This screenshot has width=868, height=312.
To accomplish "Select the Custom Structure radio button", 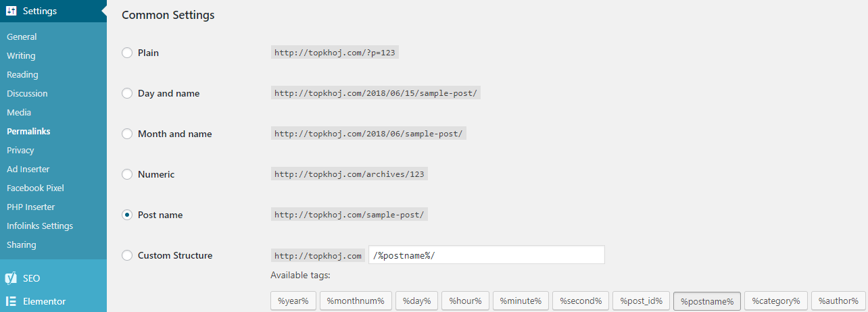I will pyautogui.click(x=127, y=255).
